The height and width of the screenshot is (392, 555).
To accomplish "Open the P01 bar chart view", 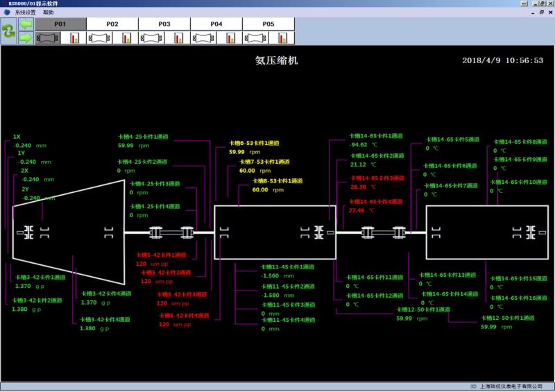I will pyautogui.click(x=74, y=38).
